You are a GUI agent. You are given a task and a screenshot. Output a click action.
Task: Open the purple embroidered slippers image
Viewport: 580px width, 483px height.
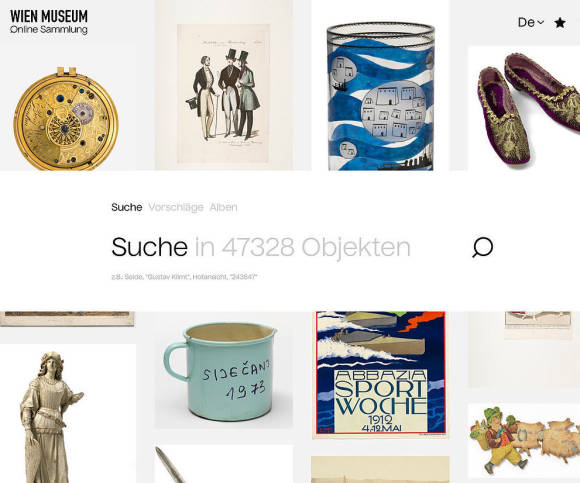[524, 108]
